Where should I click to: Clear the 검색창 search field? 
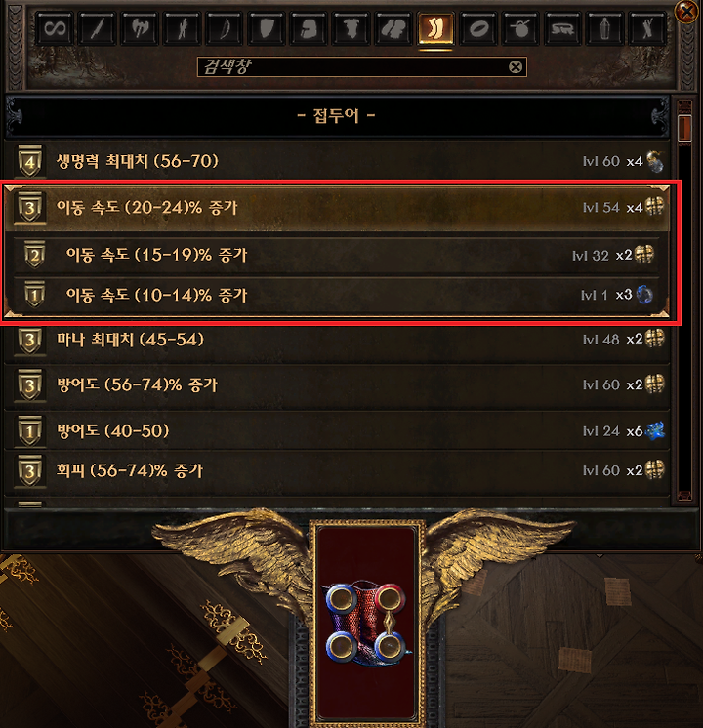point(516,67)
